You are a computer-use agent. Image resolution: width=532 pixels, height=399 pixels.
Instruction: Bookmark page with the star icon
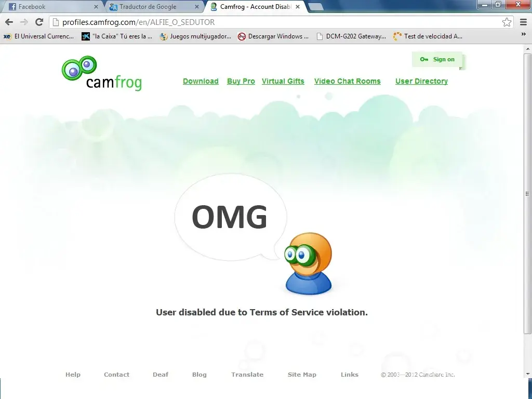[x=507, y=22]
